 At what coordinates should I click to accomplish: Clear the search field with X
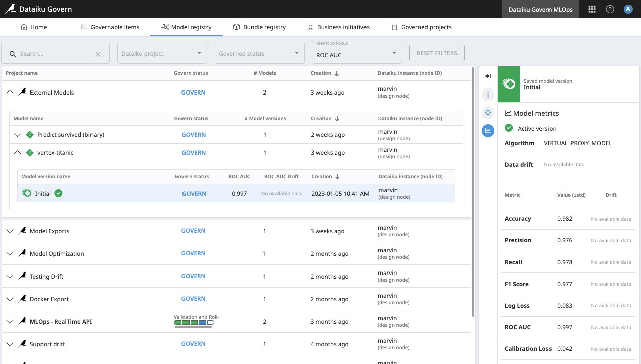[x=98, y=54]
